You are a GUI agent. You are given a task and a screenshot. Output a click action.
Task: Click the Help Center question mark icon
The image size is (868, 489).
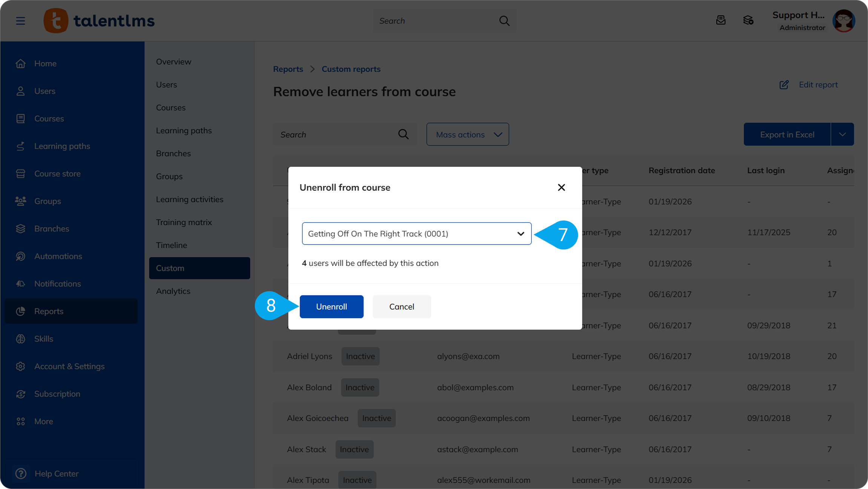click(x=21, y=474)
